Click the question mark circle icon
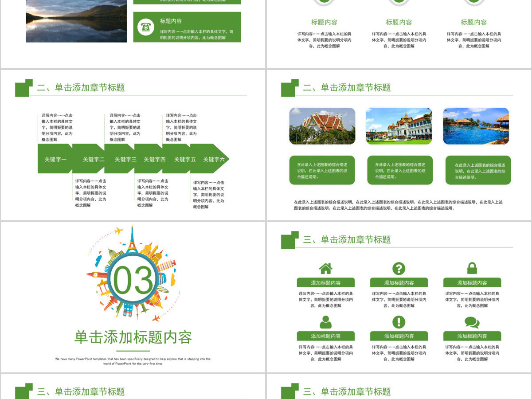This screenshot has width=532, height=399. click(x=399, y=268)
